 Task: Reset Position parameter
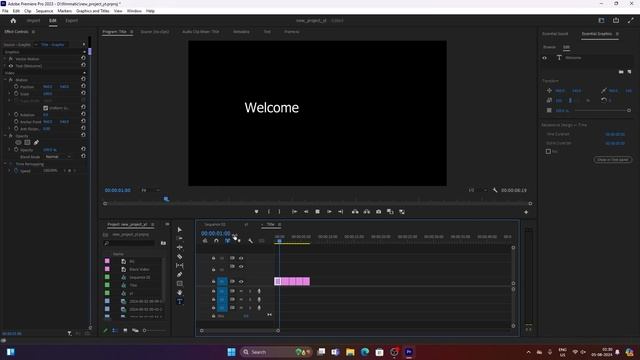(83, 87)
